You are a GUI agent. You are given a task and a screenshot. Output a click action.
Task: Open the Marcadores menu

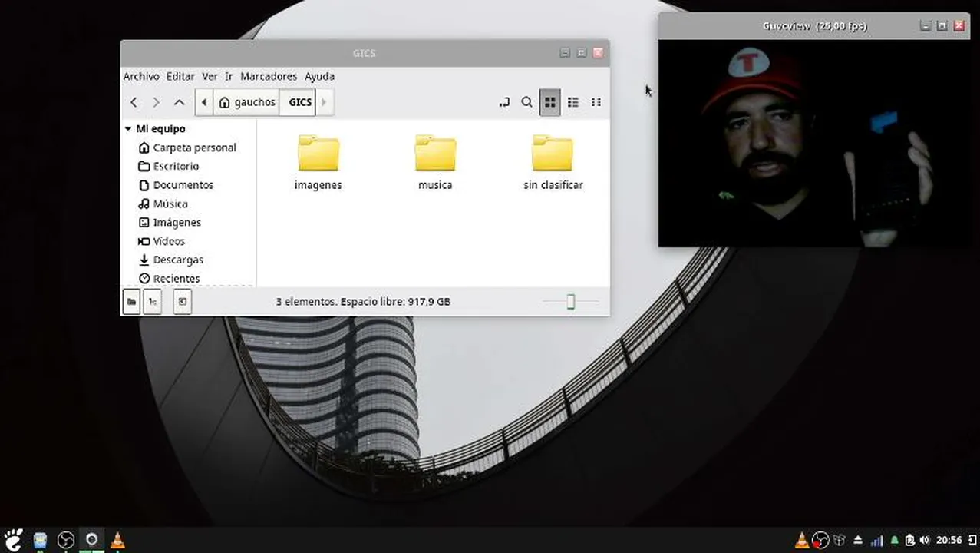[269, 77]
